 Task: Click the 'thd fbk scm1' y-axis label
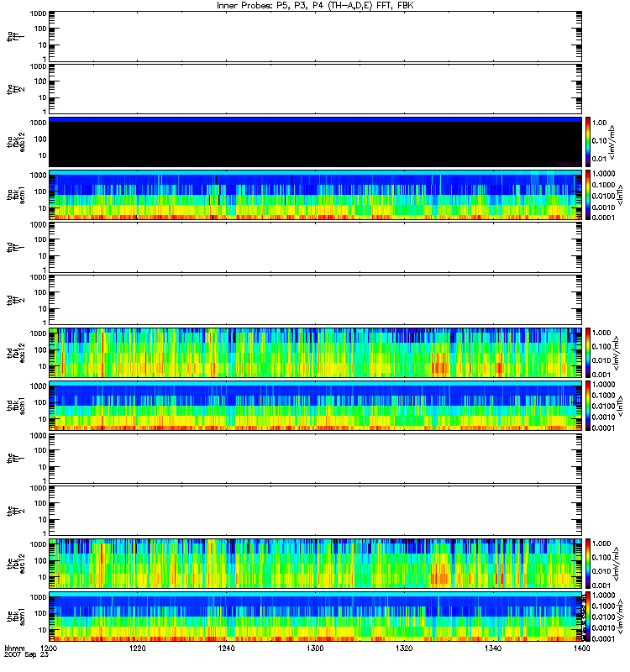coord(16,406)
